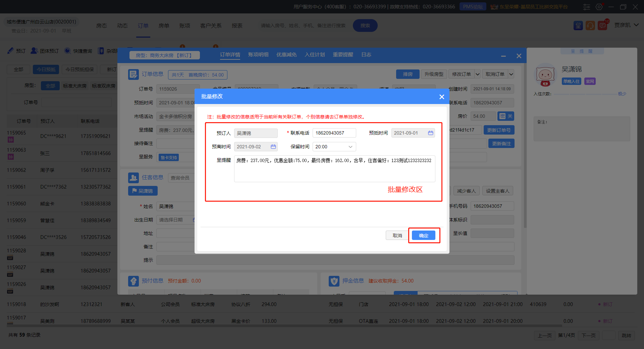This screenshot has height=349, width=644.
Task: Expand the 取消订单 dropdown arrow
Action: (511, 74)
